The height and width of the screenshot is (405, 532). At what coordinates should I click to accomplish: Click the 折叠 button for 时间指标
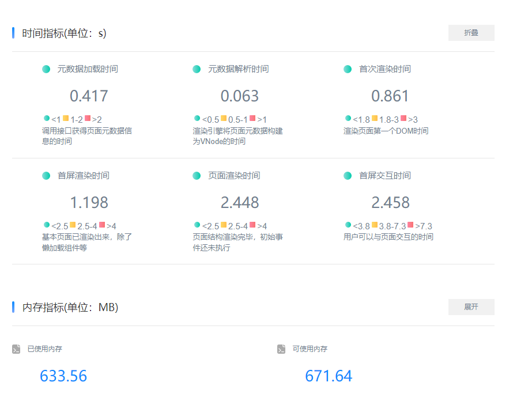[x=471, y=33]
